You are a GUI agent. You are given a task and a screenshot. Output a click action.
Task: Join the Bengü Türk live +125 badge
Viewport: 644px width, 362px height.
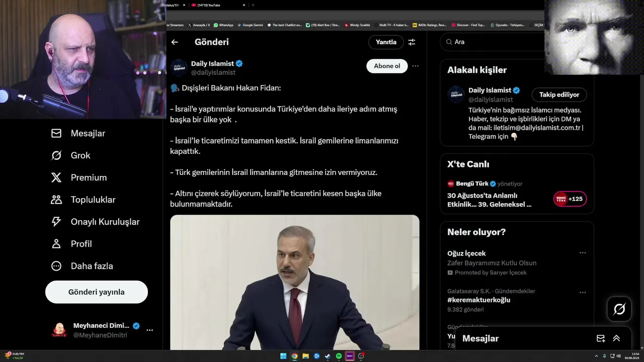pos(570,199)
